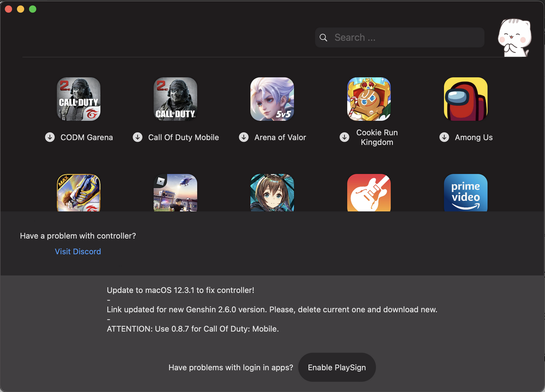Open Arena of Valor
545x392 pixels.
(272, 99)
